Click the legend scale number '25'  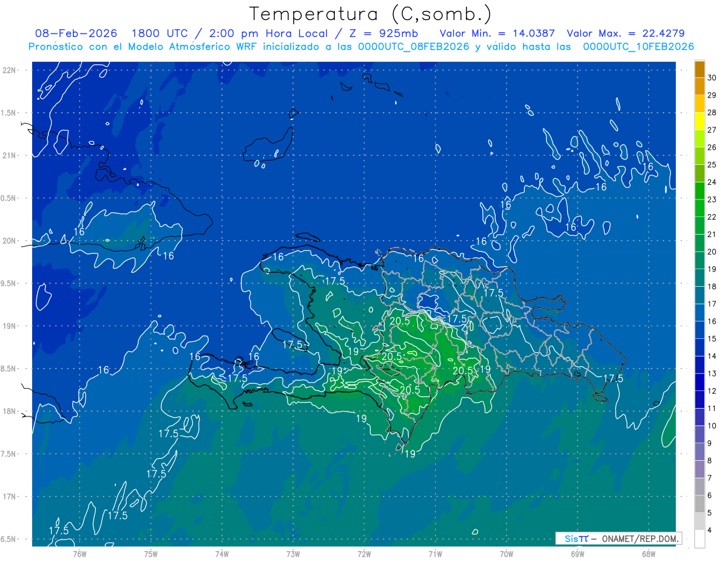(712, 164)
